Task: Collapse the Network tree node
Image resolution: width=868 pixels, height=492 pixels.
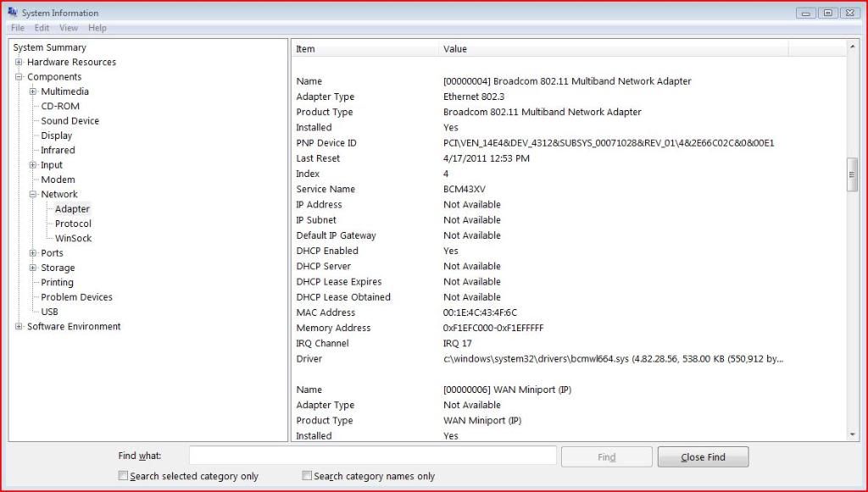Action: coord(33,195)
